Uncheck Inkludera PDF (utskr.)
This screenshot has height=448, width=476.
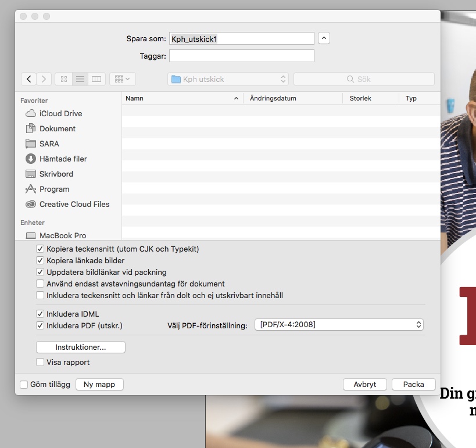pyautogui.click(x=40, y=325)
